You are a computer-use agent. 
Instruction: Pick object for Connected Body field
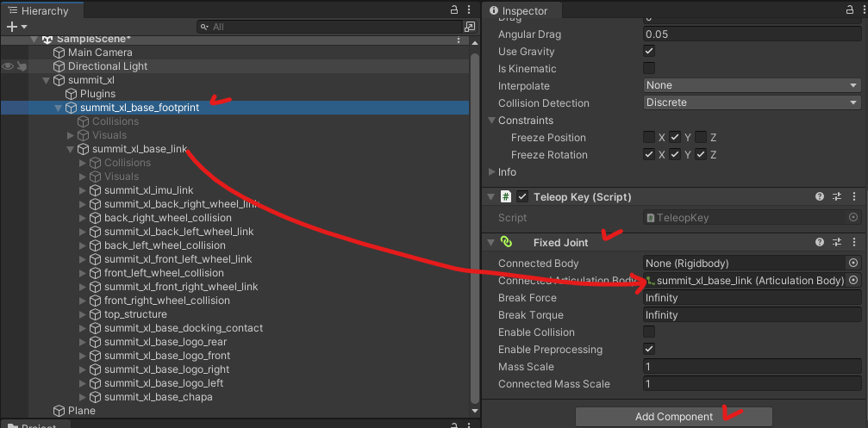[853, 264]
